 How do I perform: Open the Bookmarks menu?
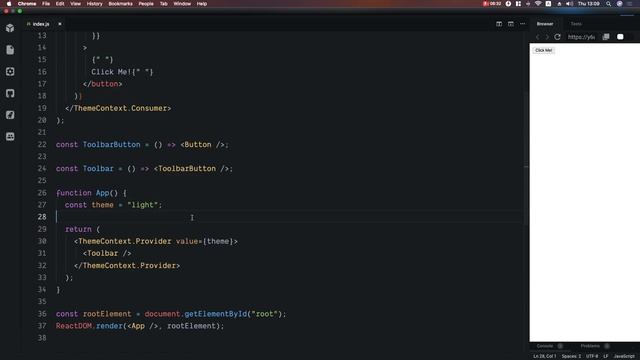(120, 4)
